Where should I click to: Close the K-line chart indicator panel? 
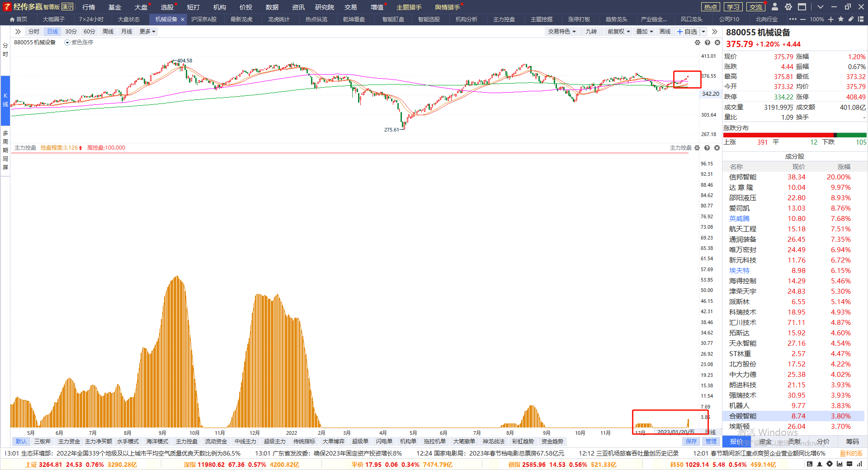[717, 42]
